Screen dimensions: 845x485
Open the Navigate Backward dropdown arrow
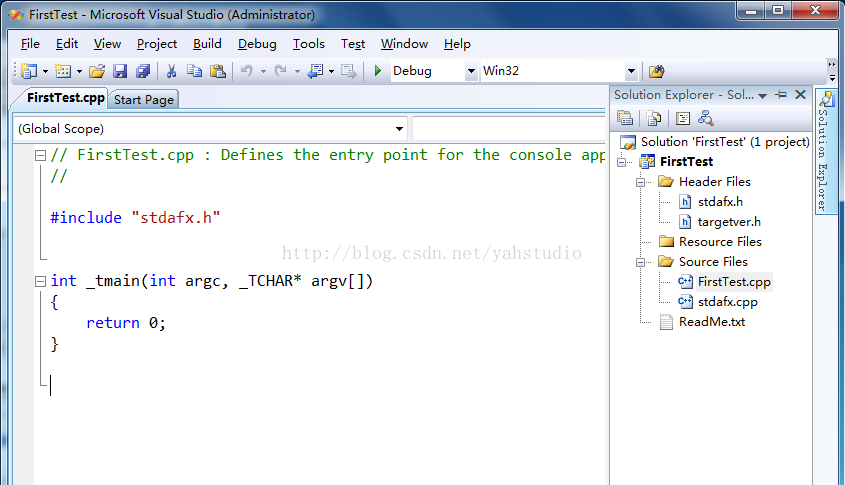point(331,71)
